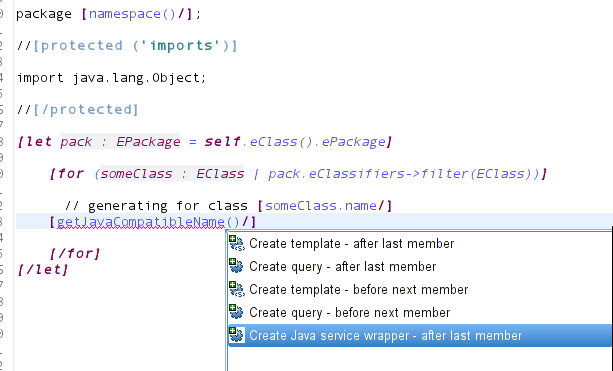This screenshot has width=613, height=371.
Task: Click the bold 'self' keyword
Action: pyautogui.click(x=222, y=142)
